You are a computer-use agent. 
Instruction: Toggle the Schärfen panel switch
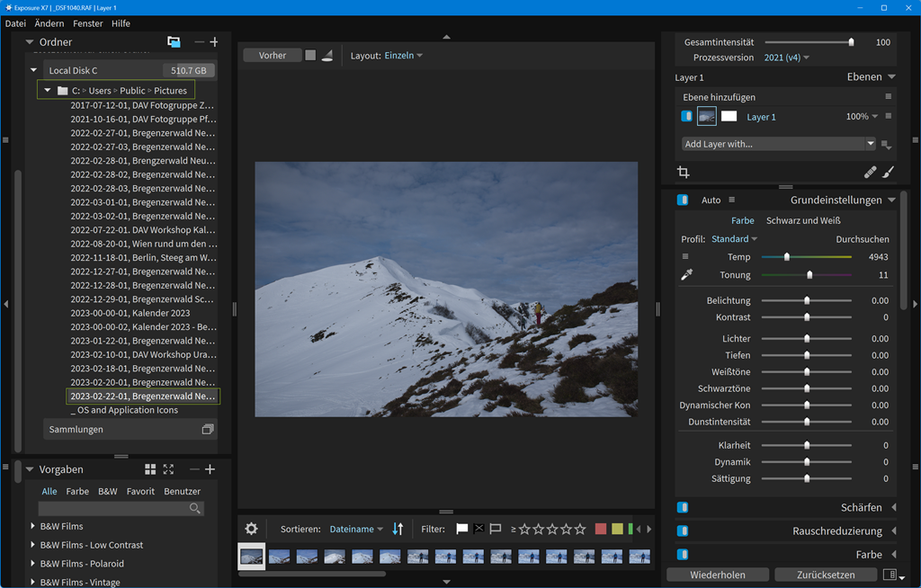pos(683,508)
